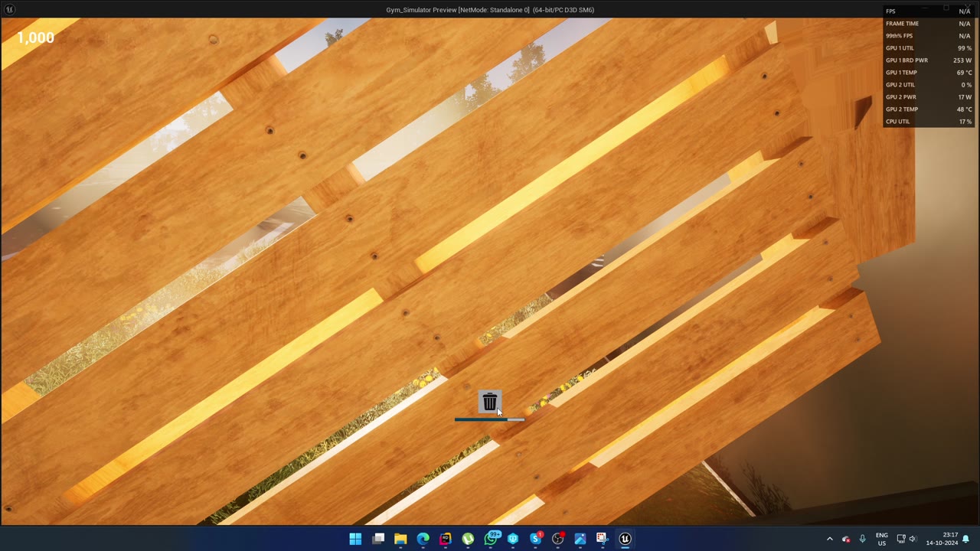The width and height of the screenshot is (980, 551).
Task: Open the Windows Start menu
Action: tap(355, 539)
